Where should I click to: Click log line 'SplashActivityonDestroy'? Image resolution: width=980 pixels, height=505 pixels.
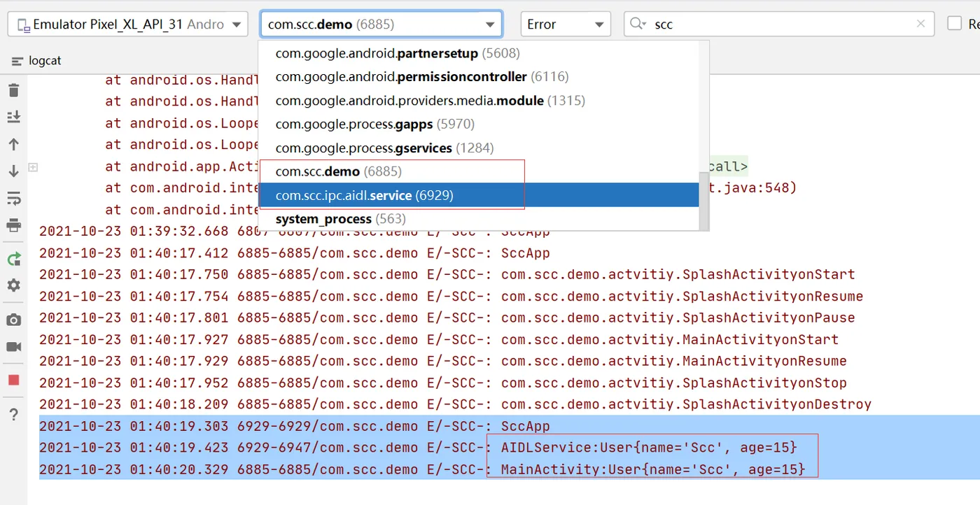point(456,404)
